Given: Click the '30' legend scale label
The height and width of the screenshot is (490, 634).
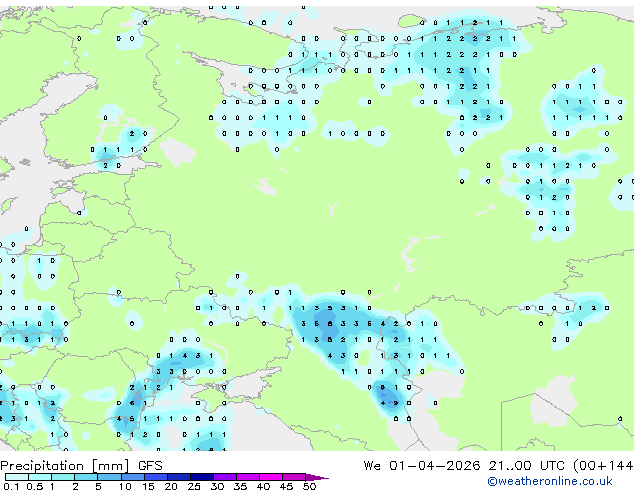Looking at the screenshot, I should [x=217, y=486].
